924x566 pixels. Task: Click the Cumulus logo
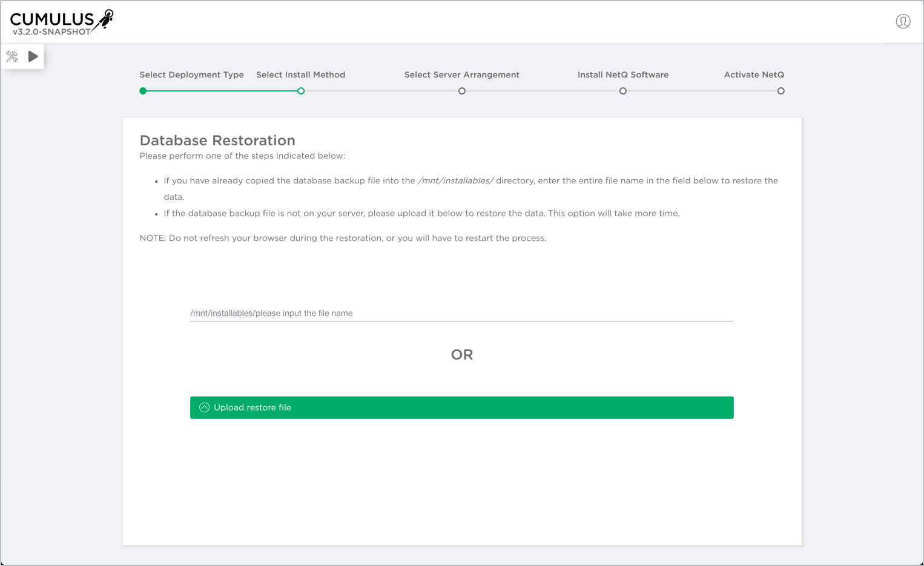coord(52,20)
